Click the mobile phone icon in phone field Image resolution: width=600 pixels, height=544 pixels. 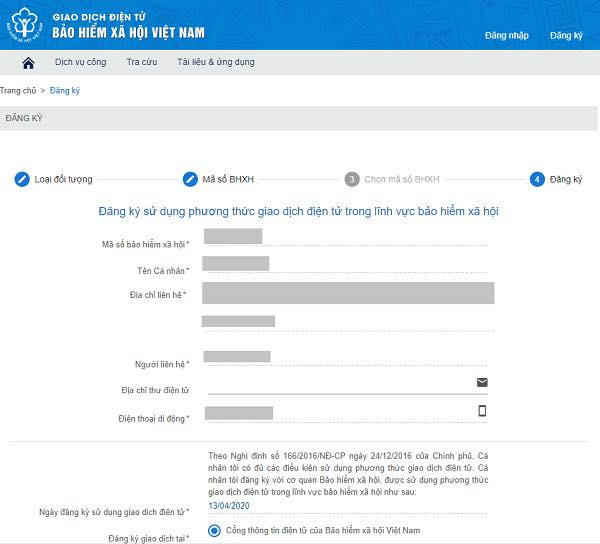click(483, 410)
